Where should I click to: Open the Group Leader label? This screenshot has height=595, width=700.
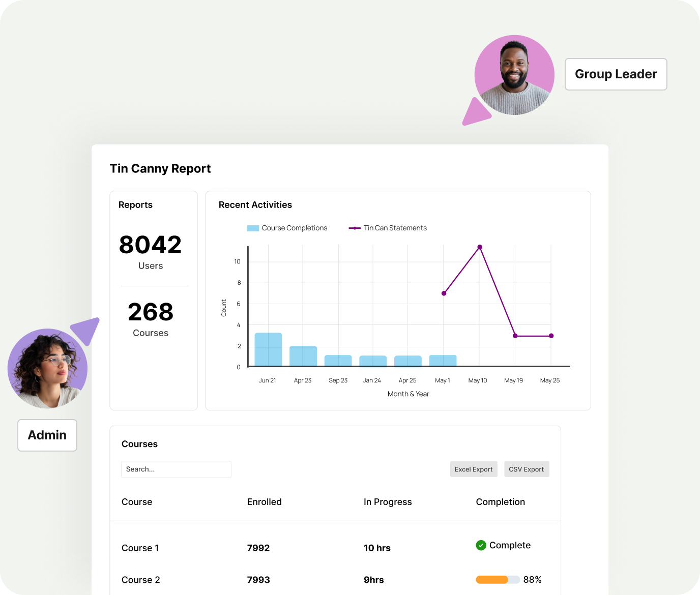coord(616,74)
